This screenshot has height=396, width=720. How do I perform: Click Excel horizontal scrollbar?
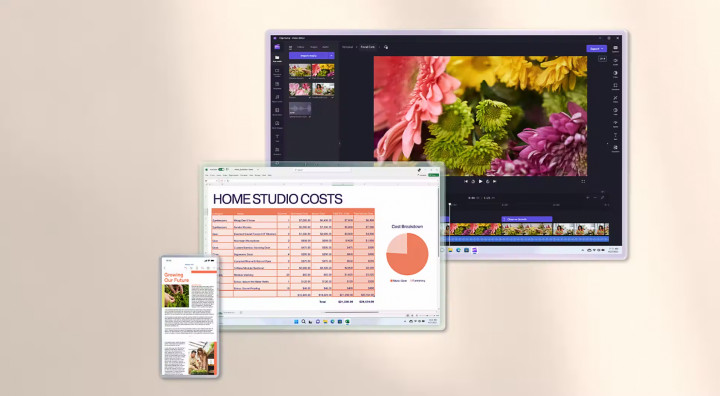click(x=351, y=312)
